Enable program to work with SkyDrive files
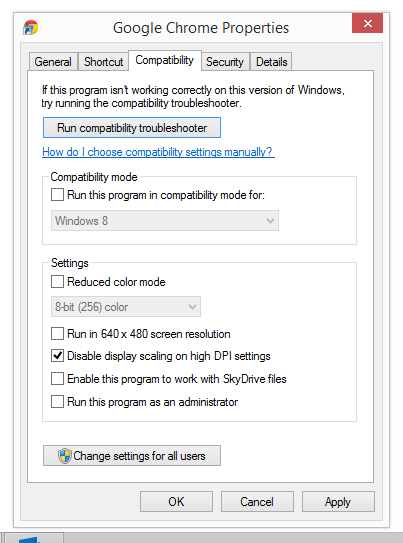The height and width of the screenshot is (543, 403). click(x=57, y=379)
